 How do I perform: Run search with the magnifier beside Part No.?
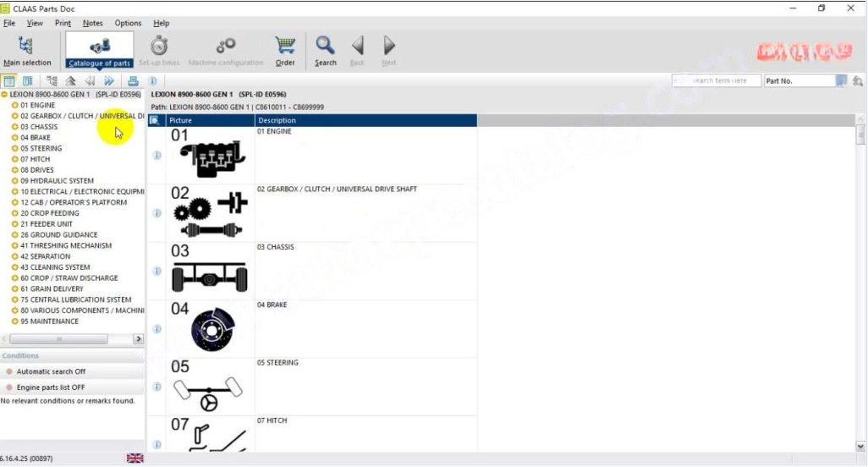[x=858, y=81]
